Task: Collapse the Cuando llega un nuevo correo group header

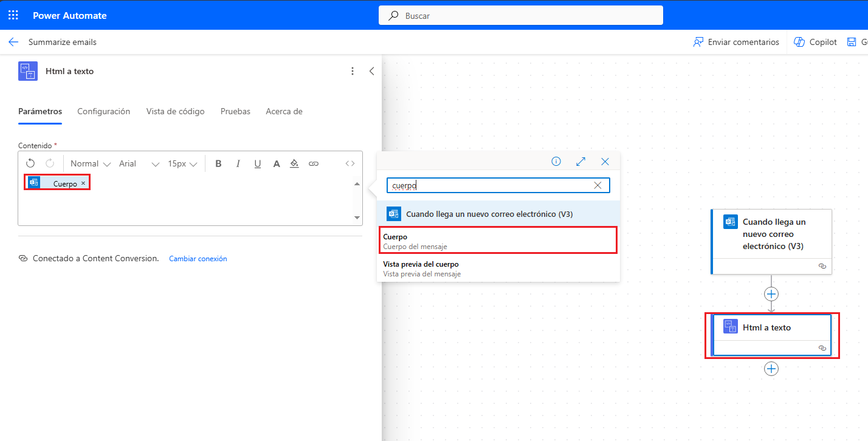Action: tap(498, 214)
